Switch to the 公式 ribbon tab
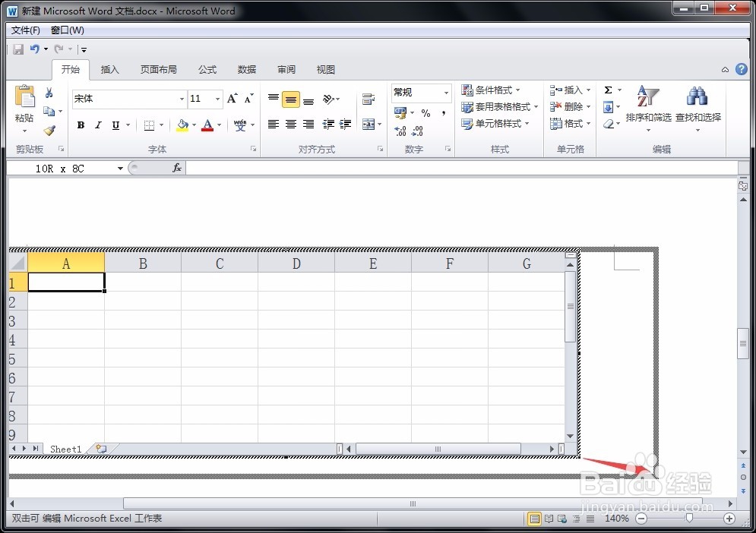 [x=207, y=70]
